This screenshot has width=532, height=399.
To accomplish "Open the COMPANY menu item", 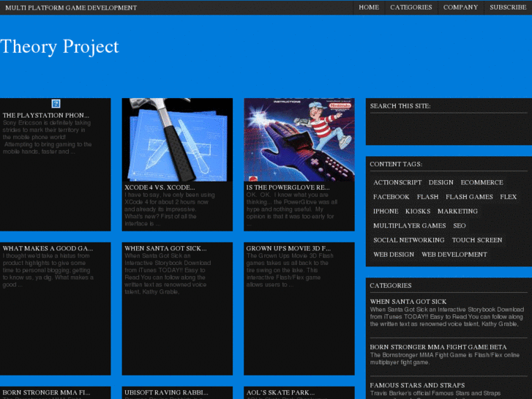I will tap(460, 7).
